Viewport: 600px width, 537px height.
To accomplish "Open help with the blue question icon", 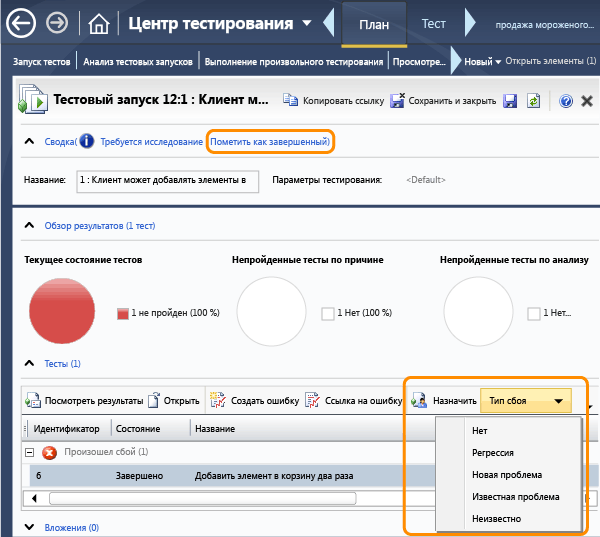I will coord(566,101).
